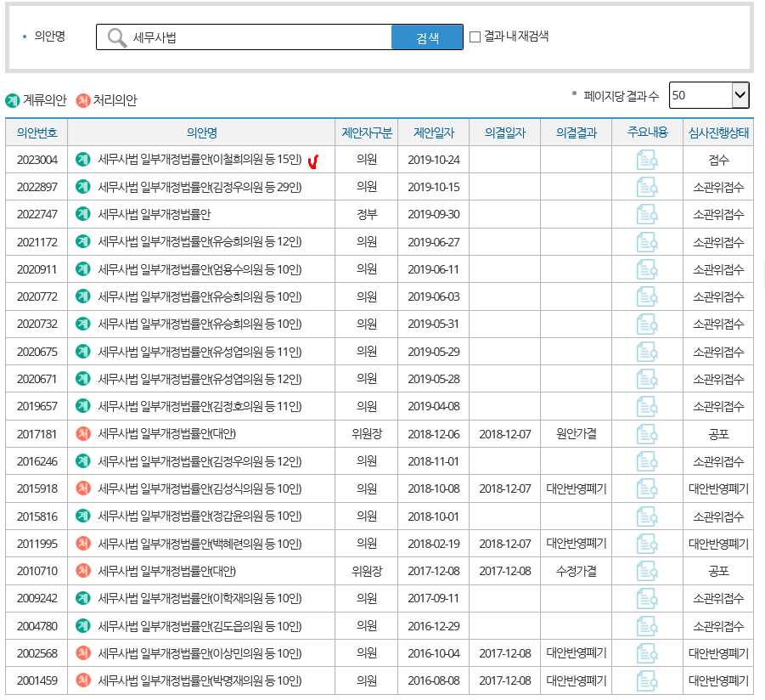Open summary icon for bill 2015918
This screenshot has height=700, width=765.
click(x=647, y=488)
